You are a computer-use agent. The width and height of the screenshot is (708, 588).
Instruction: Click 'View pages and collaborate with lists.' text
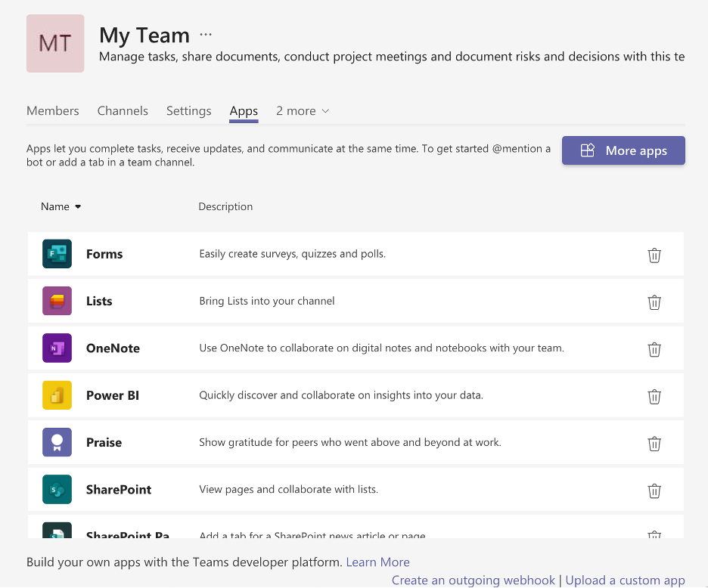click(x=289, y=490)
